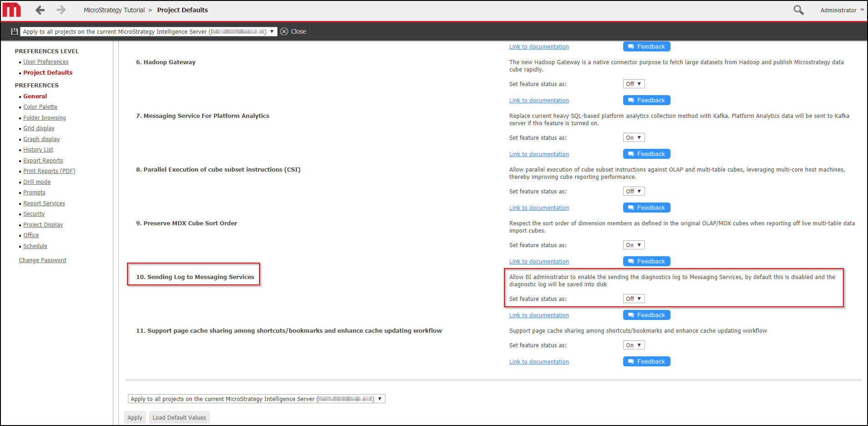
Task: Click Feedback button for Sending Log feature
Action: [x=646, y=315]
